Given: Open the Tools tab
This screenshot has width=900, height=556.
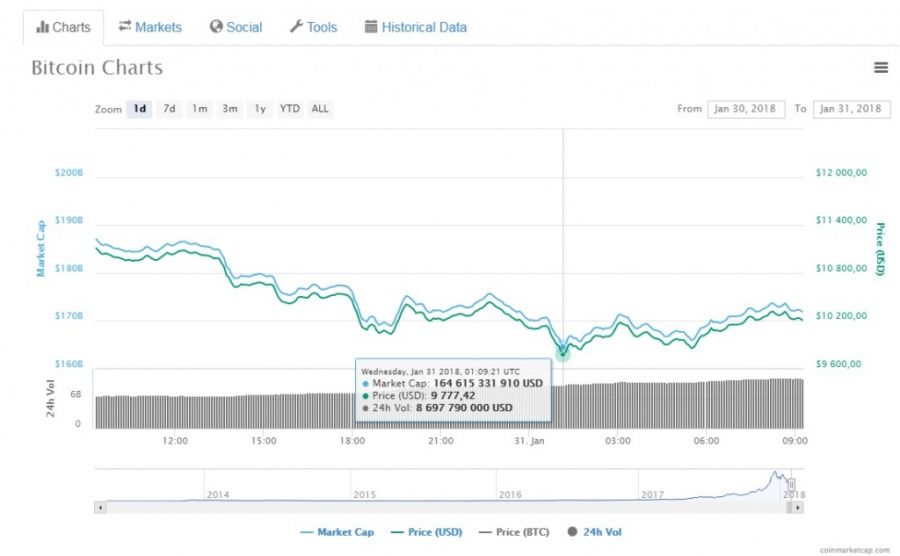Looking at the screenshot, I should point(313,27).
